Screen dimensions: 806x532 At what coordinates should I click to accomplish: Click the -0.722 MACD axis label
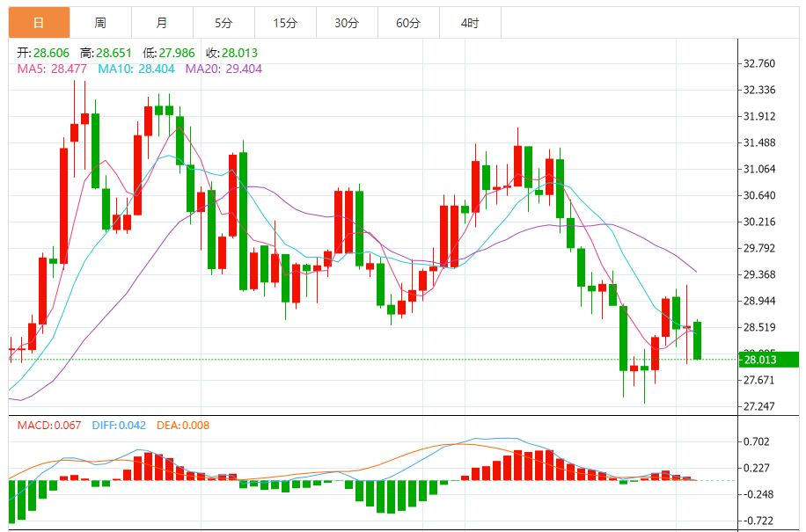pos(758,521)
